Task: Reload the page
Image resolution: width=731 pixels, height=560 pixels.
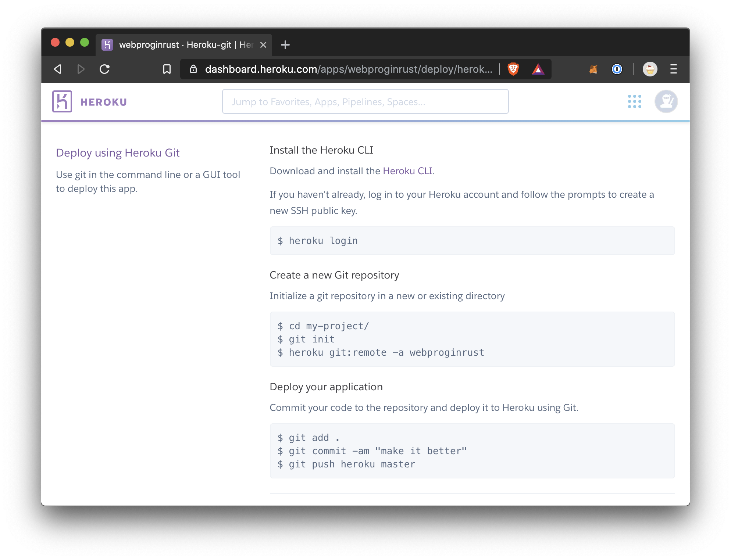Action: tap(105, 69)
